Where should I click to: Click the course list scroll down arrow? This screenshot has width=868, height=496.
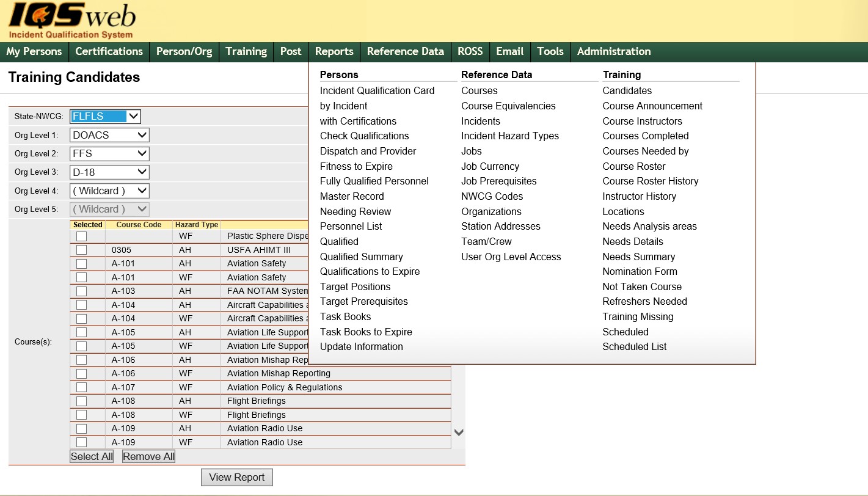click(459, 432)
